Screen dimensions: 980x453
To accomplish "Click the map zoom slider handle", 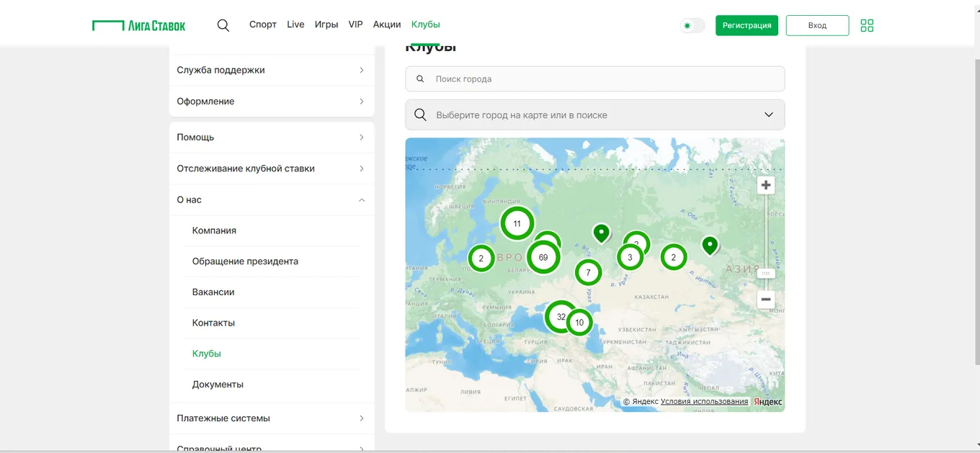I will [766, 274].
